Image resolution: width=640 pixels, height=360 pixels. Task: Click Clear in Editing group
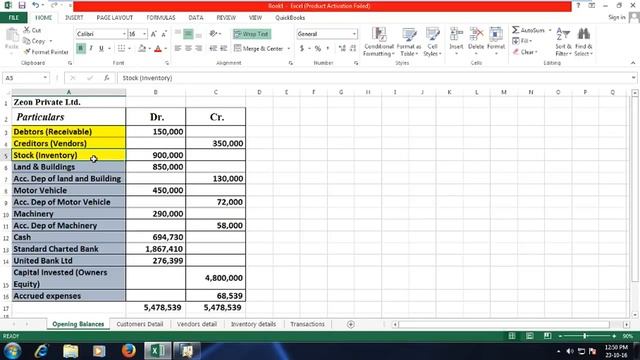(525, 52)
